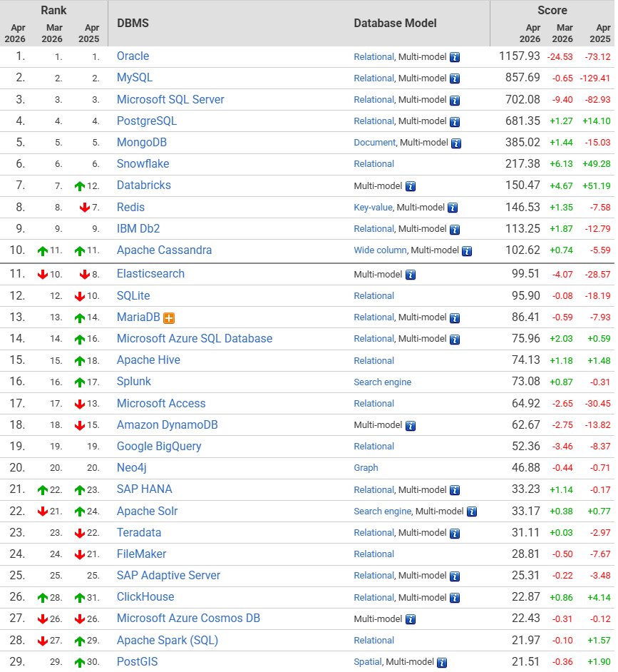Click the Wide column model link
This screenshot has height=672, width=618.
pos(380,250)
